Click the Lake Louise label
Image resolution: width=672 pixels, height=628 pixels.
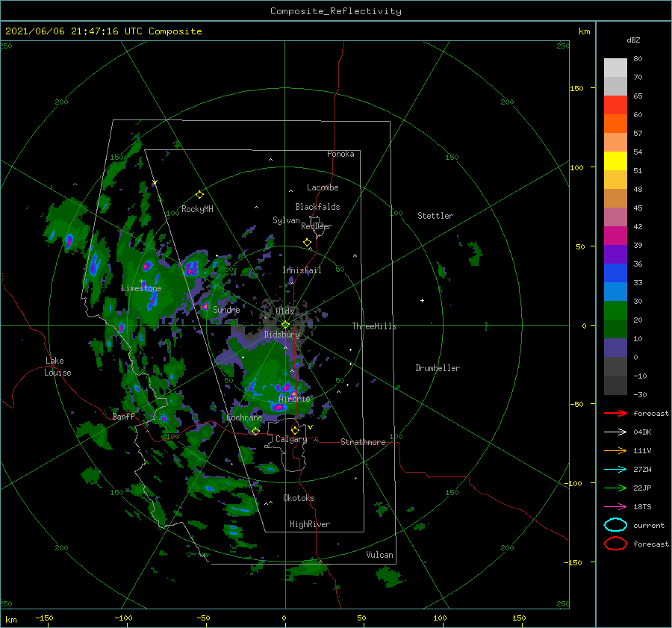pos(57,367)
